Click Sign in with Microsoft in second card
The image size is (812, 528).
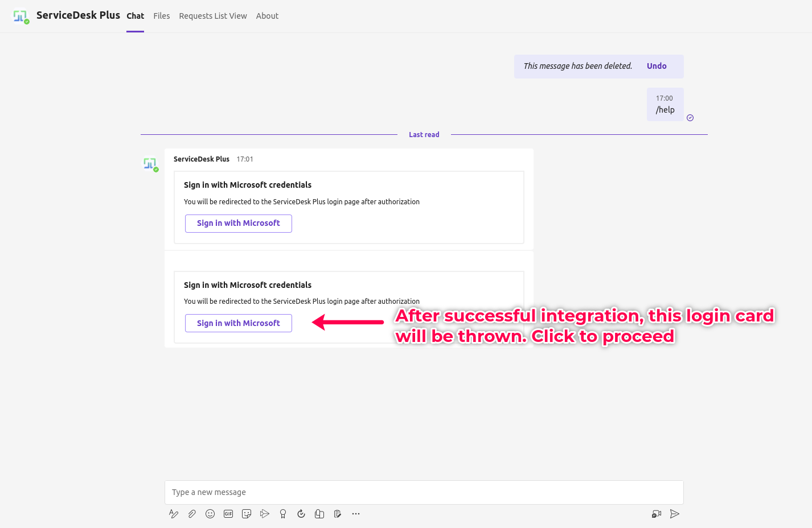pos(239,323)
